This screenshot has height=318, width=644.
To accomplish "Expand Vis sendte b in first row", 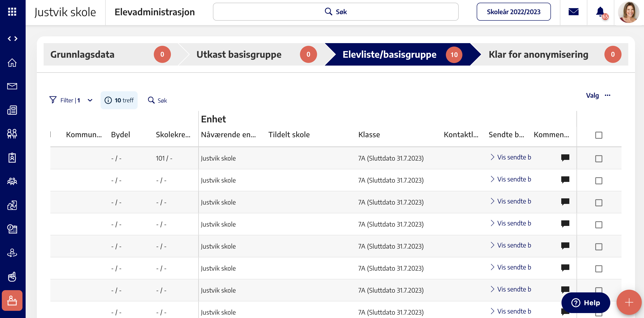I will 511,157.
